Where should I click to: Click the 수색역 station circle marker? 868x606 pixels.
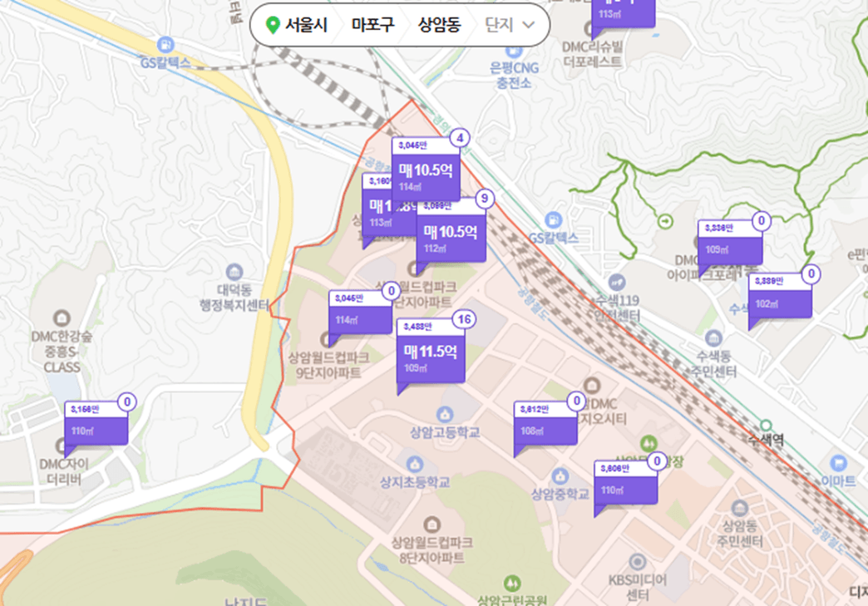(766, 426)
